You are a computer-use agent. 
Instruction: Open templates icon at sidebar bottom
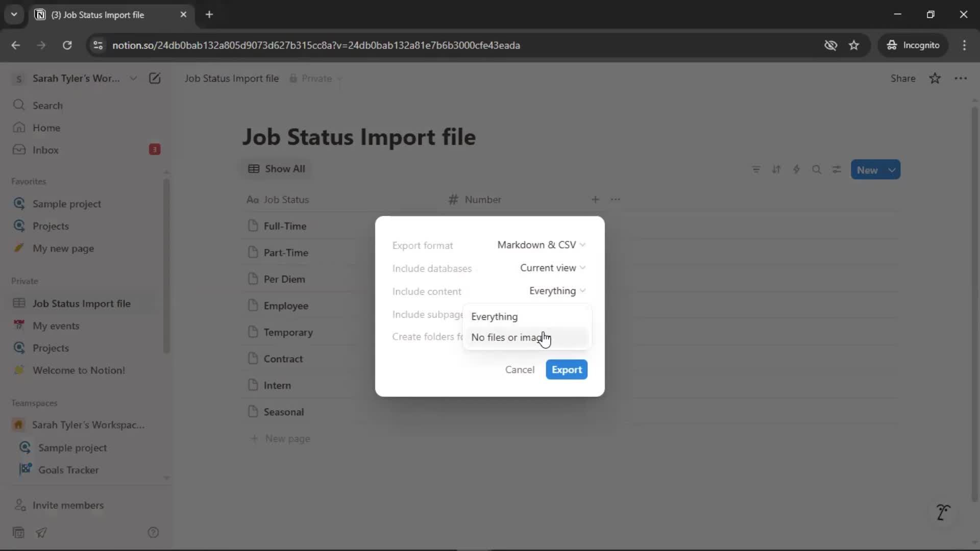tap(18, 533)
